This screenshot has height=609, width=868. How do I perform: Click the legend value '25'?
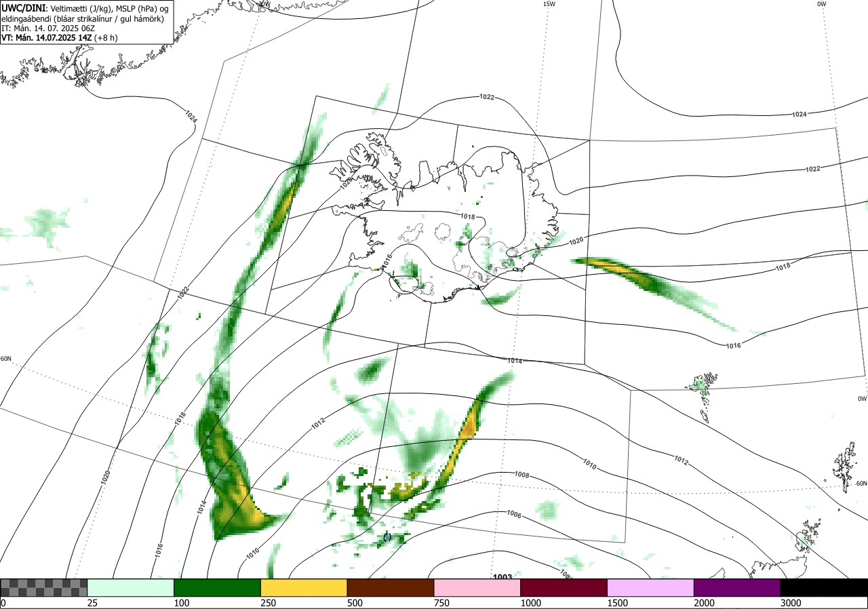92,603
